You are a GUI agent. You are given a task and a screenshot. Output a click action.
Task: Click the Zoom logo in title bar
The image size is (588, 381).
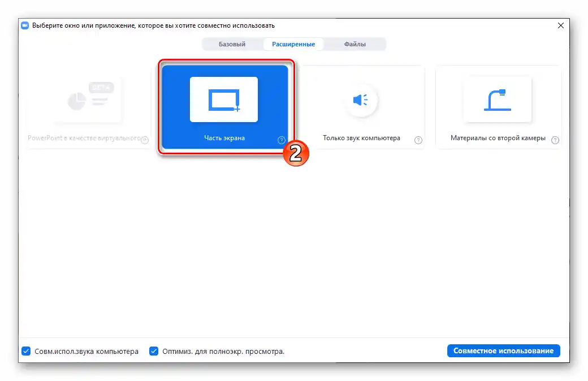point(24,25)
